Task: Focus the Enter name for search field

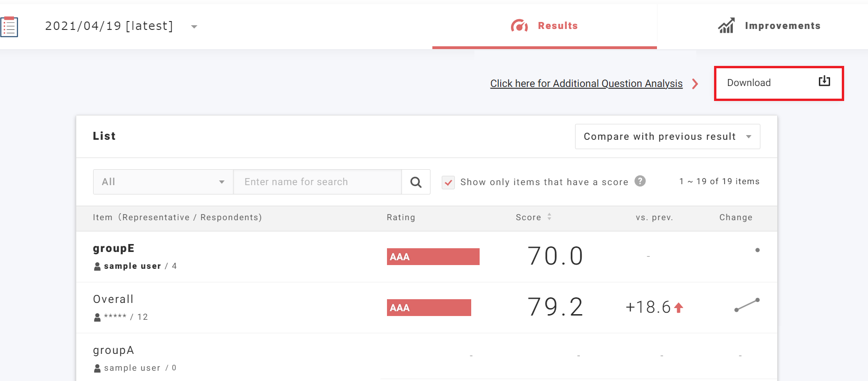Action: point(317,182)
